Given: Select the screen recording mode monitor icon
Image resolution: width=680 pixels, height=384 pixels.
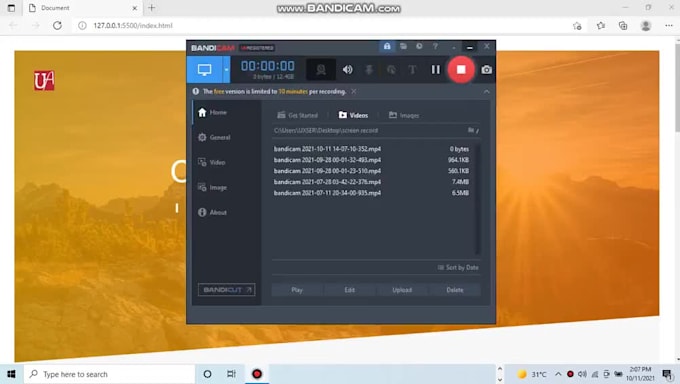Looking at the screenshot, I should 205,69.
